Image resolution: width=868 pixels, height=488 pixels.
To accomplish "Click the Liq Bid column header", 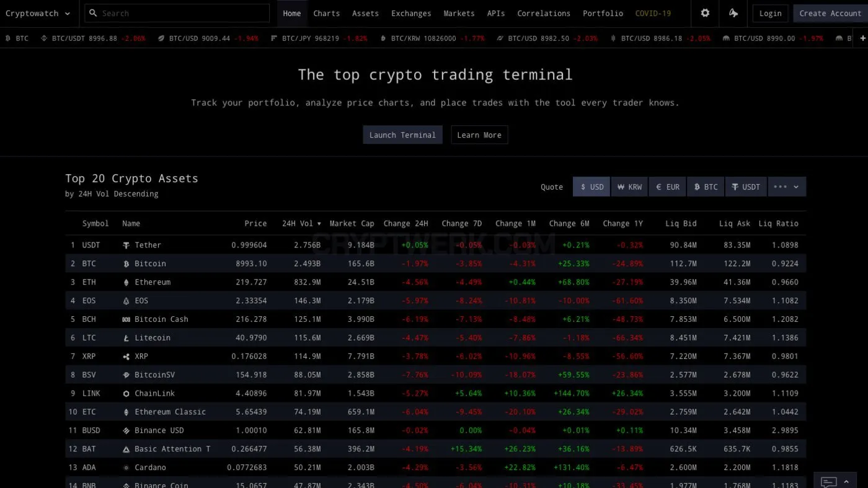I will coord(681,224).
